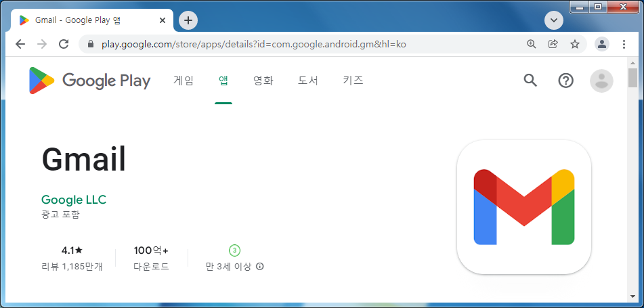Click the browser forward arrow
Image resolution: width=644 pixels, height=308 pixels.
click(42, 44)
